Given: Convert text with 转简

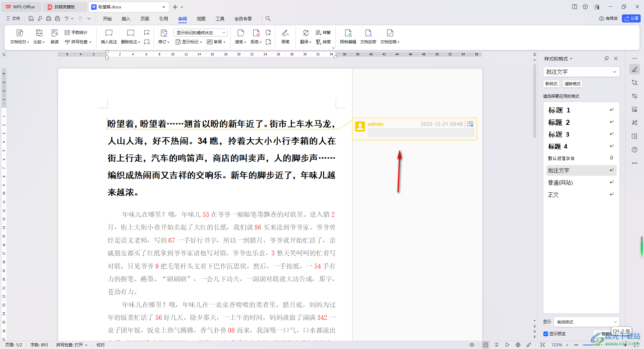Looking at the screenshot, I should click(x=323, y=42).
